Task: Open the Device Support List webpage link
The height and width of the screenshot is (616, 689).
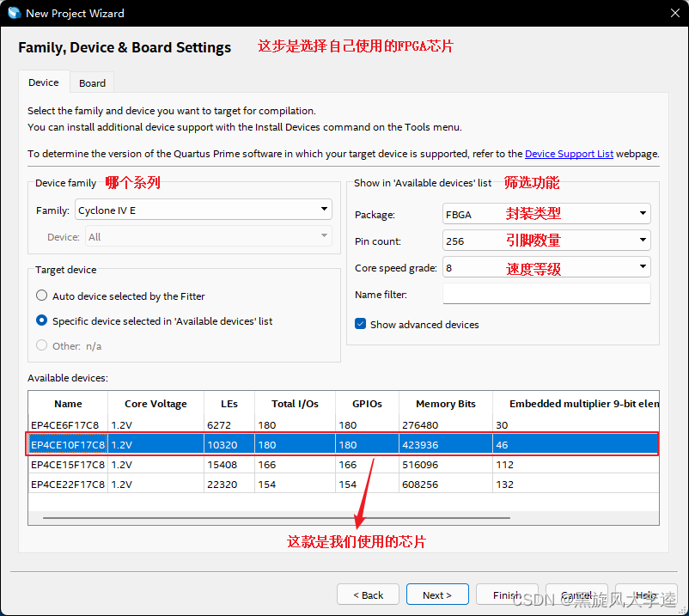Action: (569, 154)
